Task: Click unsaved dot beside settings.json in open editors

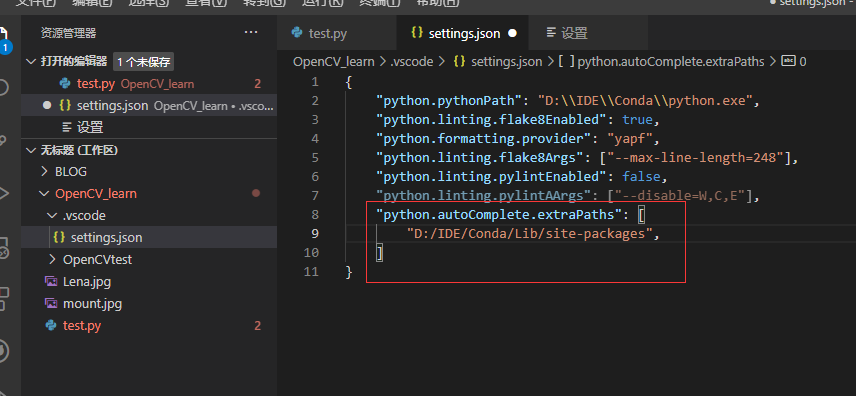Action: pos(46,105)
